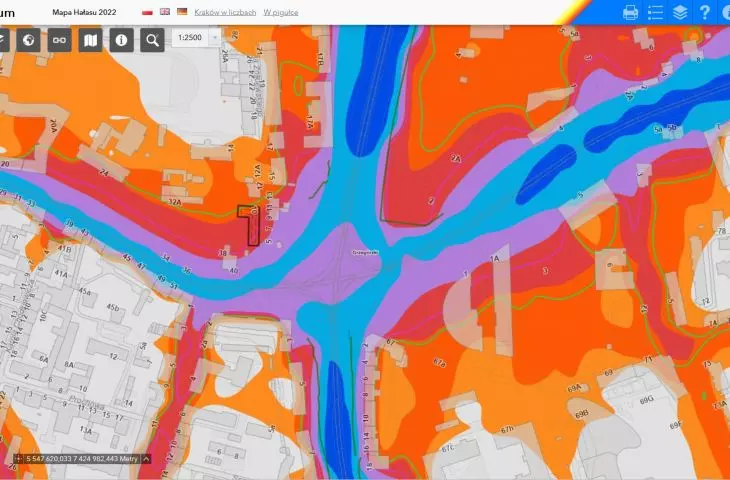
Task: Click building number 1A on the map
Action: pos(494,258)
